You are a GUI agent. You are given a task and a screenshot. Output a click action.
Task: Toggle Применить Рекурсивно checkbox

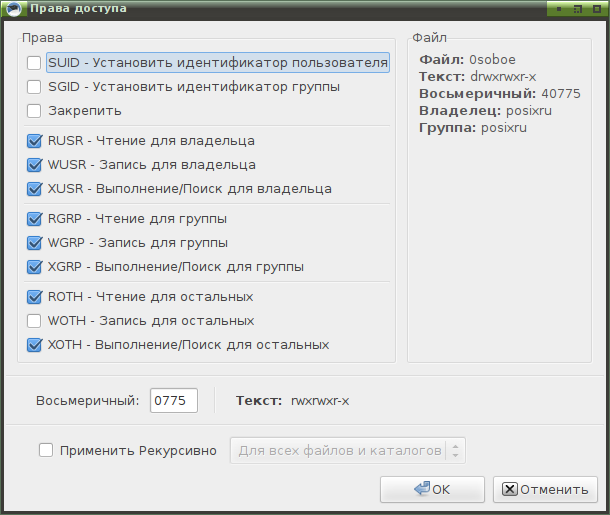[46, 450]
